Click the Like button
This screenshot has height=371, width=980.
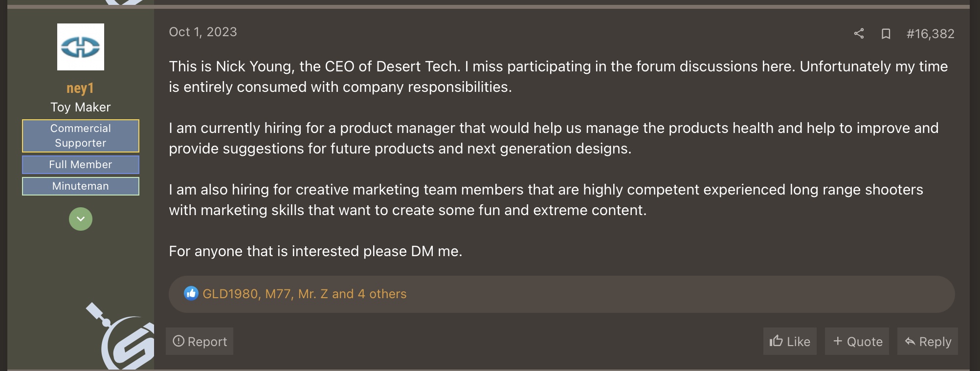[x=790, y=341]
